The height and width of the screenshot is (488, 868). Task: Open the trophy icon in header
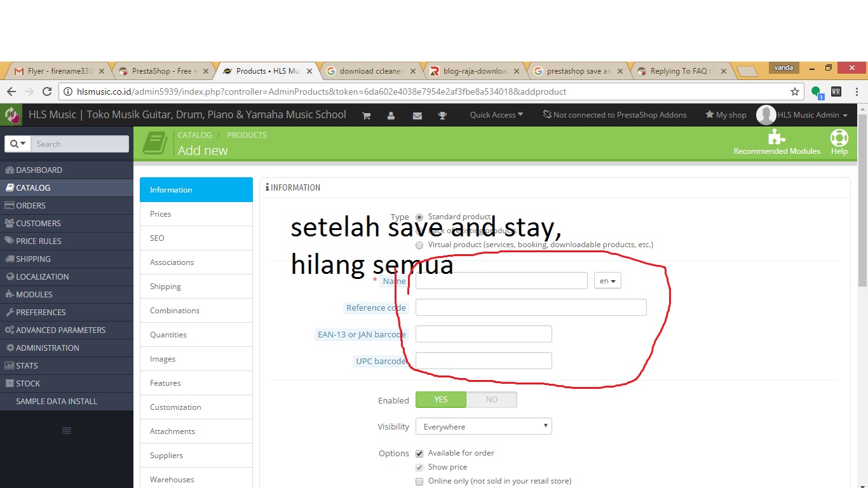[443, 116]
